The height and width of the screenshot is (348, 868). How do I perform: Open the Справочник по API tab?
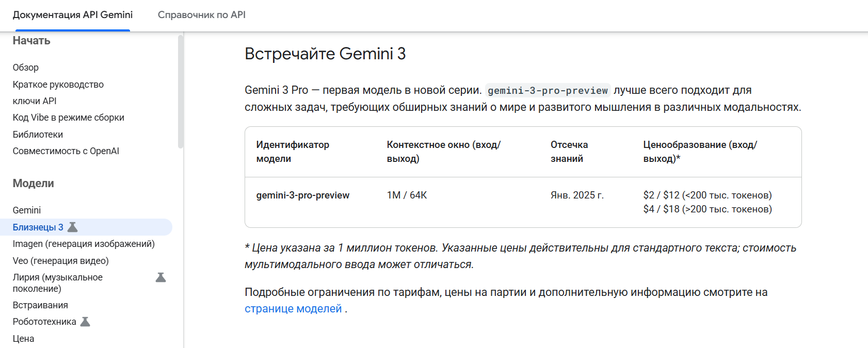(202, 15)
